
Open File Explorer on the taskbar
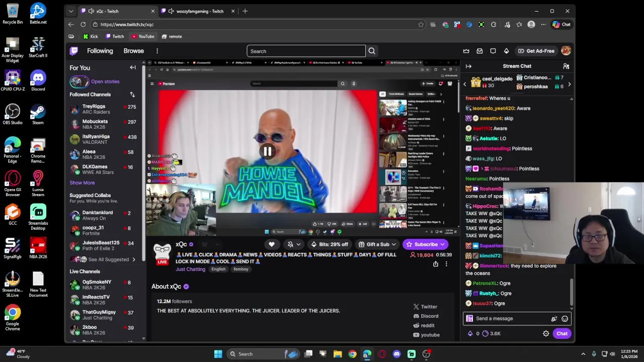tap(338, 354)
